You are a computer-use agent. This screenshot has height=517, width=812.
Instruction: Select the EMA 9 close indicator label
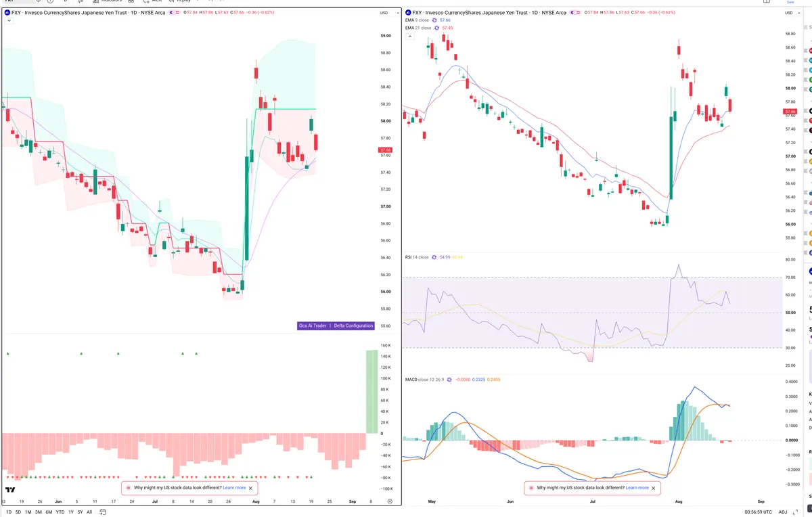pyautogui.click(x=418, y=20)
